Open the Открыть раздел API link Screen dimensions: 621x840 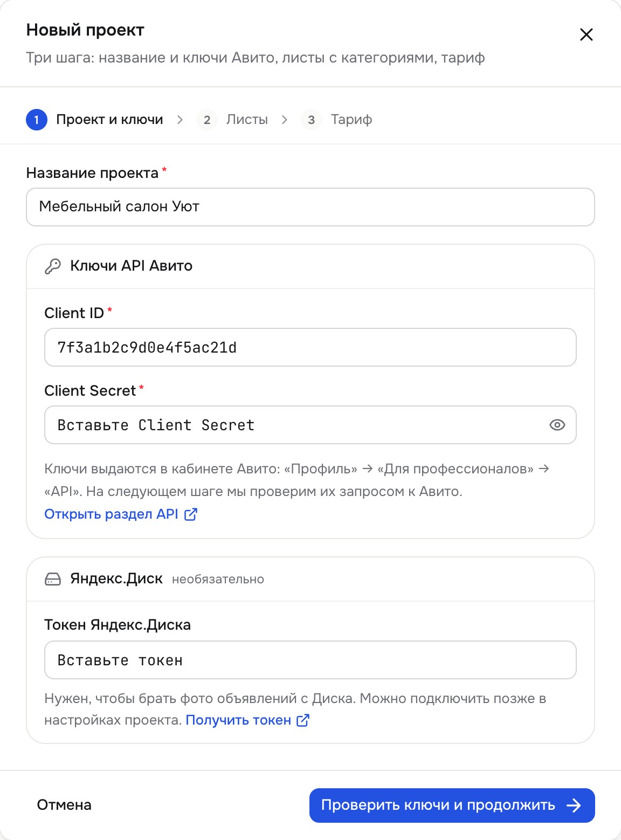tap(121, 514)
